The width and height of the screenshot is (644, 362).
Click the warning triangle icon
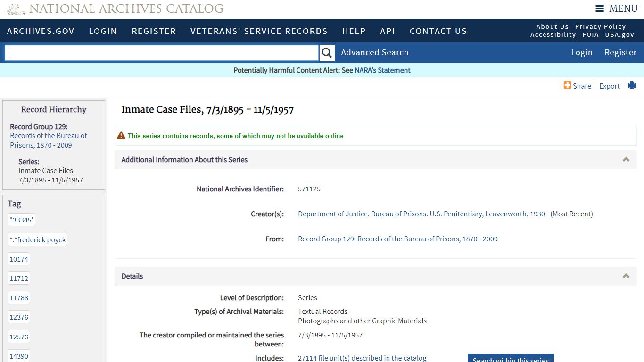(121, 135)
